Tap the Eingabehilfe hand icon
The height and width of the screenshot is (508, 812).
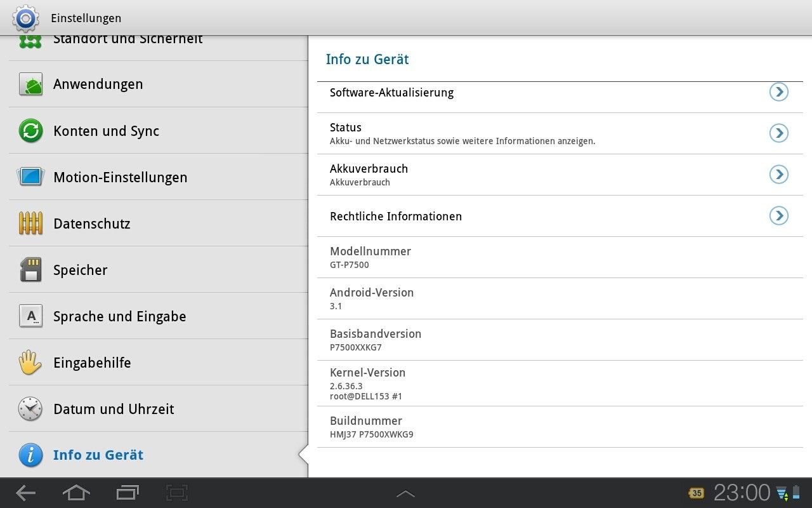coord(30,363)
